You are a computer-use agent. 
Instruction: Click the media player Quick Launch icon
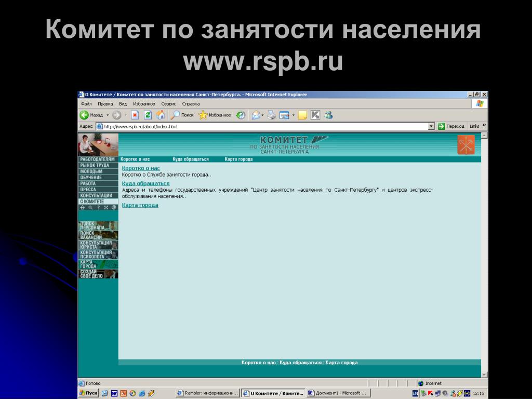tap(132, 393)
